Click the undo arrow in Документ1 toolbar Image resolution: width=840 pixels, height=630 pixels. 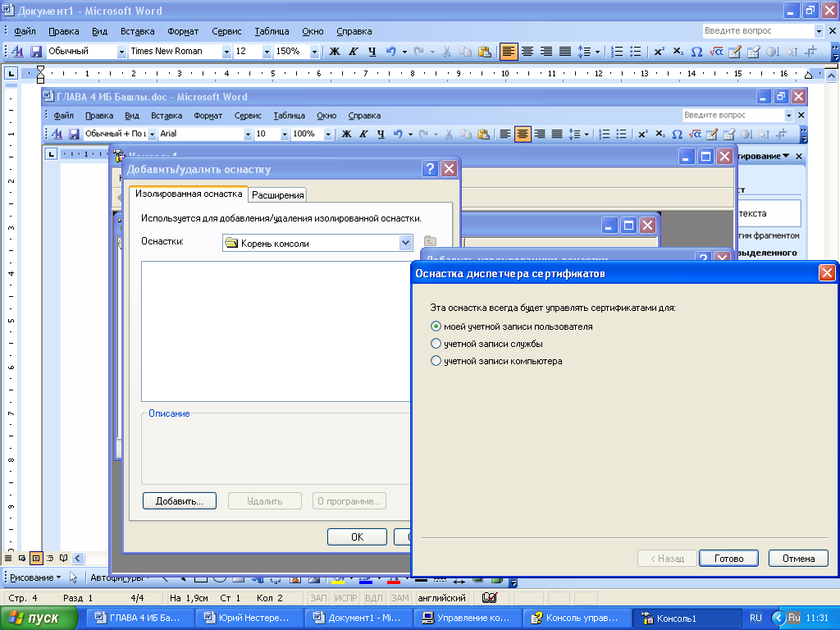click(391, 52)
